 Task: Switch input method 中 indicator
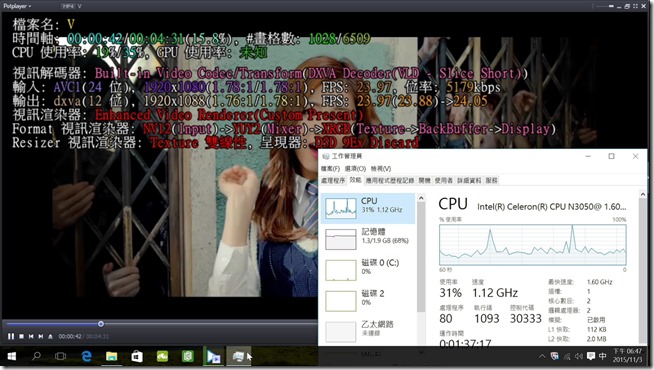[603, 356]
